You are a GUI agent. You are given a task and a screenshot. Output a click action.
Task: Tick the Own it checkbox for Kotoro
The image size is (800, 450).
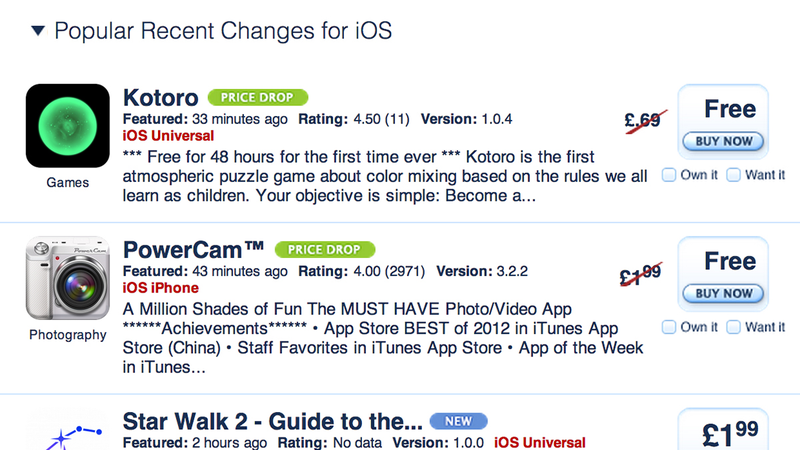(669, 175)
